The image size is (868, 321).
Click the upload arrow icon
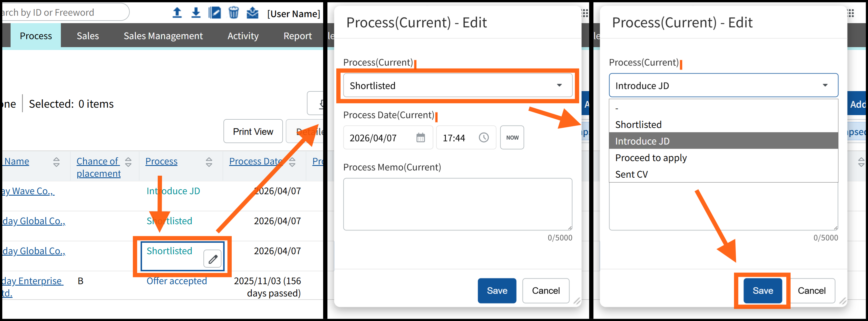click(177, 13)
